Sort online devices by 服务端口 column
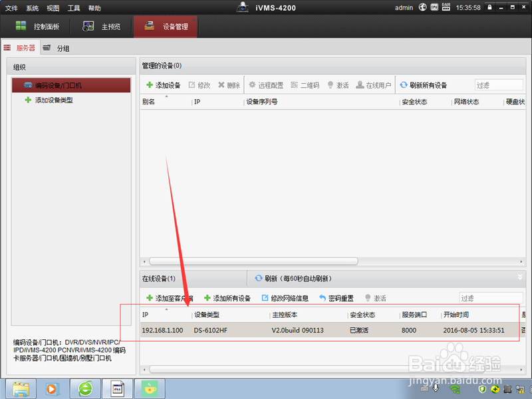Viewport: 532px width, 399px height. tap(414, 315)
